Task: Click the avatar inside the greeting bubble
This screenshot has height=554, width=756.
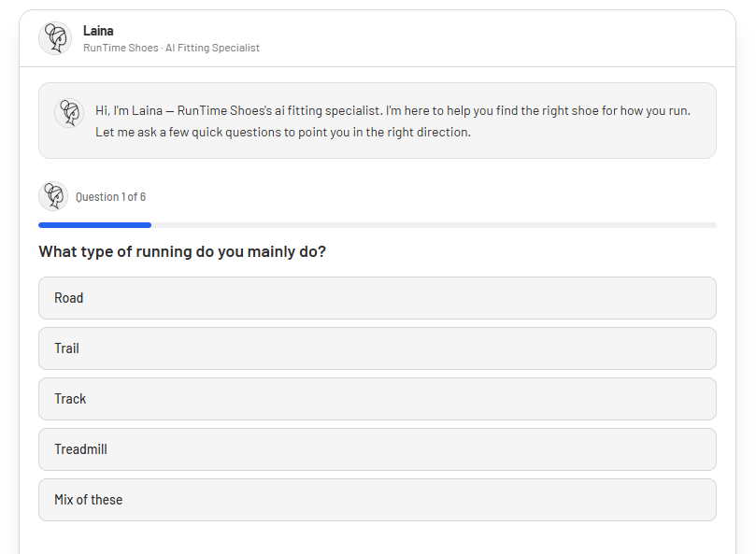Action: click(x=69, y=113)
